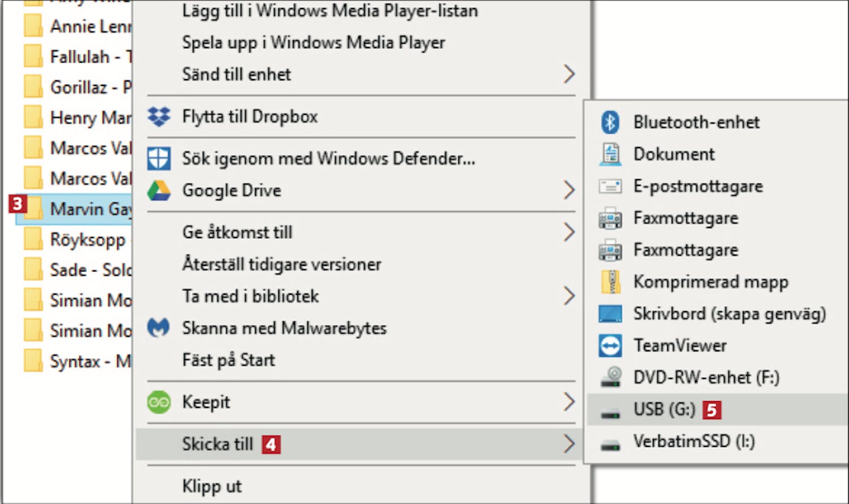Viewport: 849px width, 504px height.
Task: Expand the Ta med i bibliotek arrow
Action: [569, 296]
